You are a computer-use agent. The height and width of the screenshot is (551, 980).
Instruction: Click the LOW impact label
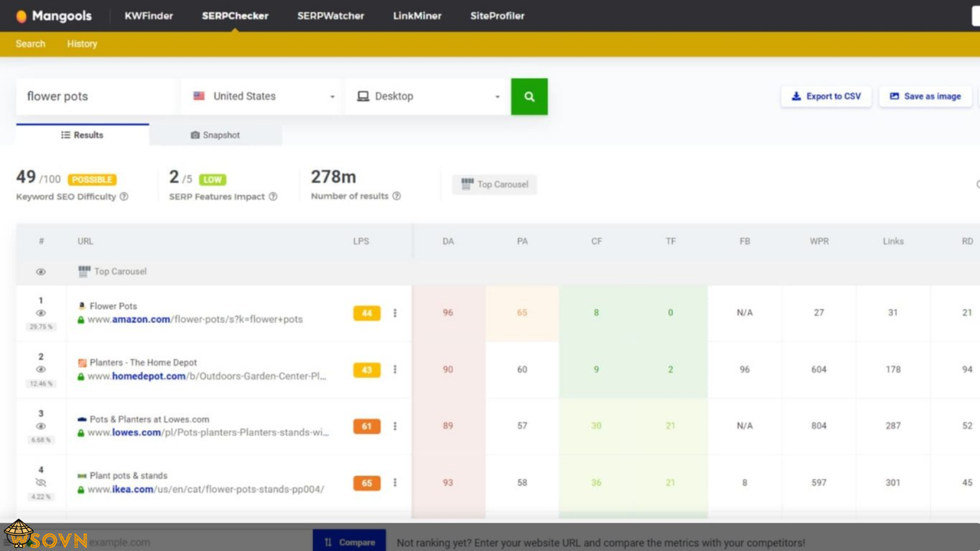click(213, 180)
